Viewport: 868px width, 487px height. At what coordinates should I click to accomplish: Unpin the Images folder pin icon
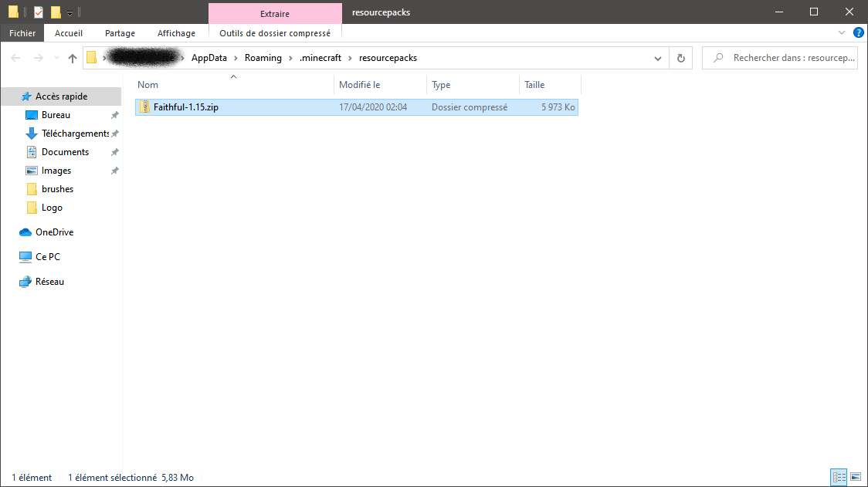[x=114, y=170]
